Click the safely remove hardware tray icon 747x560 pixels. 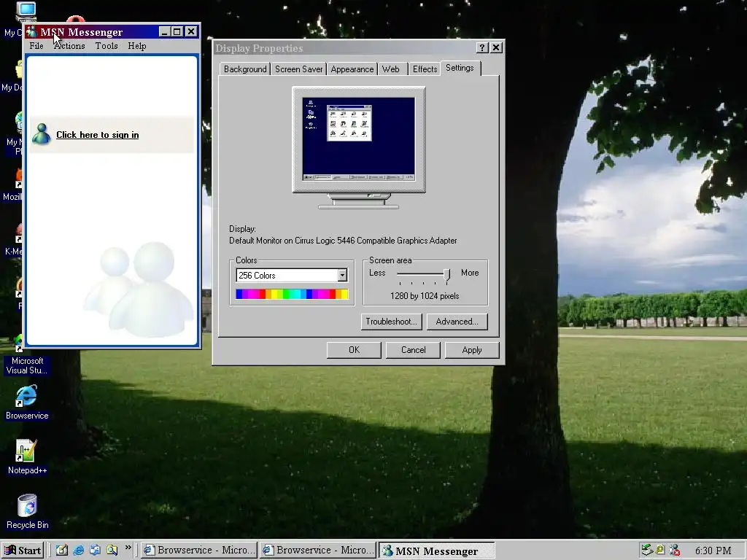click(x=646, y=550)
